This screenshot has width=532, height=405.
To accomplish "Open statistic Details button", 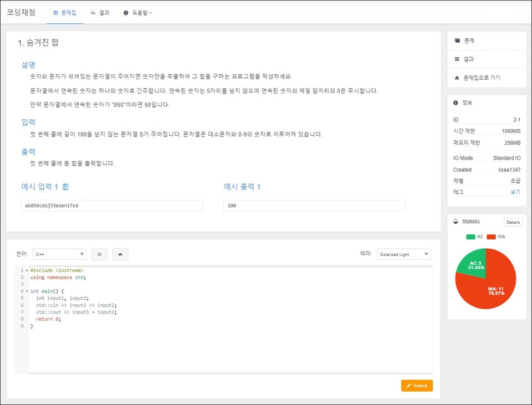I will click(x=513, y=222).
